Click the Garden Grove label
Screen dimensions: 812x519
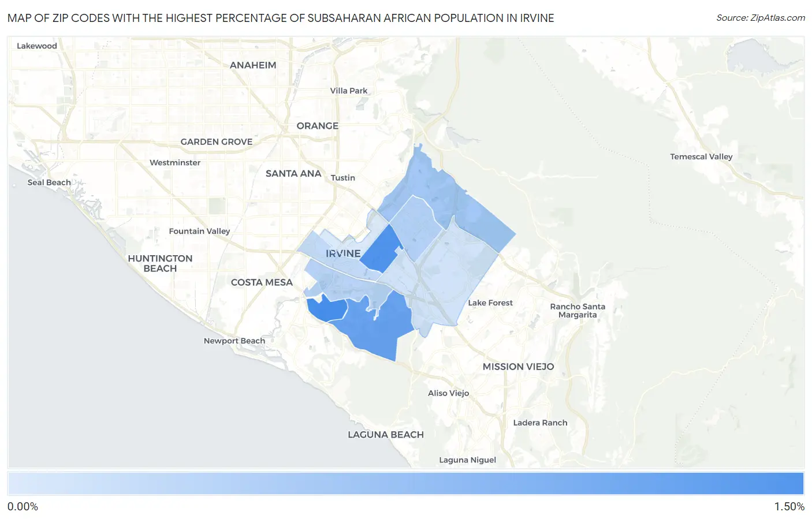(x=217, y=141)
